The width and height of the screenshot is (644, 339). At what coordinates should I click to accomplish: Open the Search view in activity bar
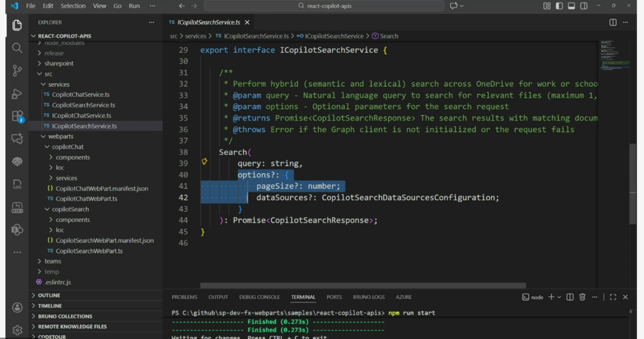17,48
